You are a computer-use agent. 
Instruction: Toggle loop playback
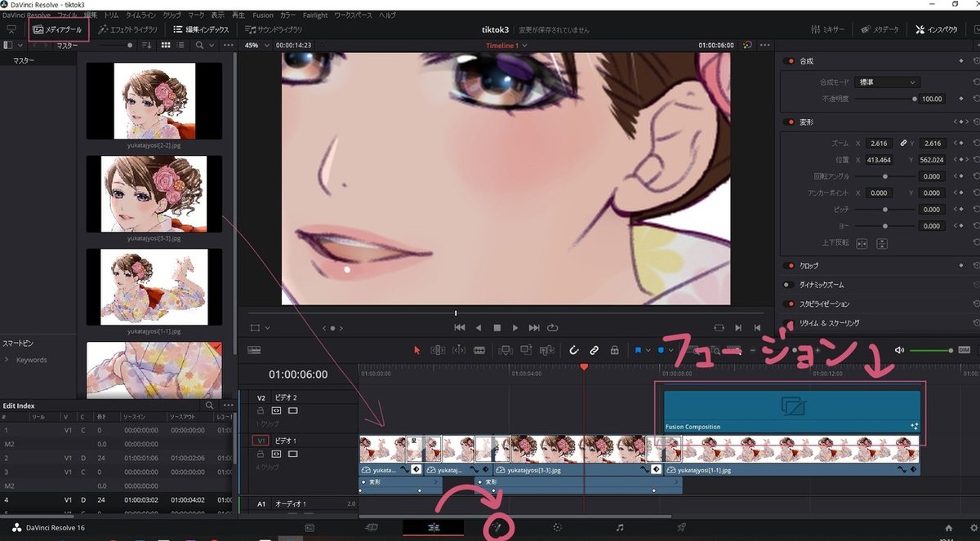pyautogui.click(x=553, y=327)
